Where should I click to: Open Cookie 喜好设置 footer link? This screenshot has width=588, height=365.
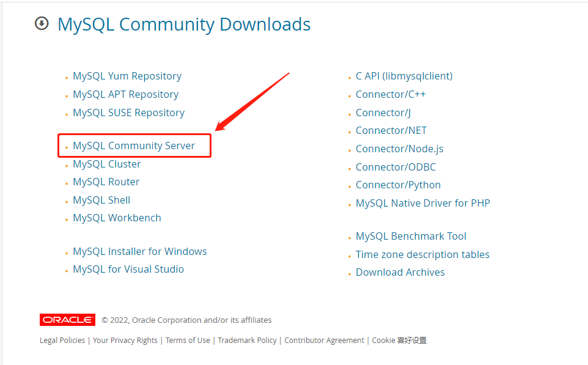coord(399,341)
